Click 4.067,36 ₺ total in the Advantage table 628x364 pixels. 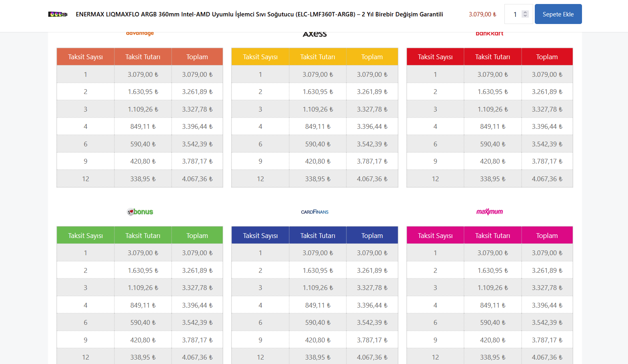tap(197, 179)
